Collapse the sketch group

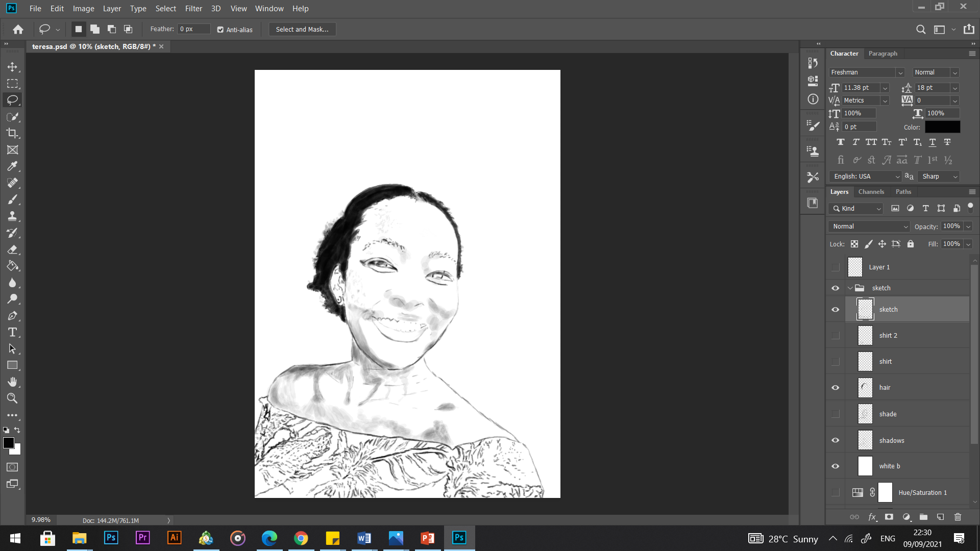pos(850,288)
